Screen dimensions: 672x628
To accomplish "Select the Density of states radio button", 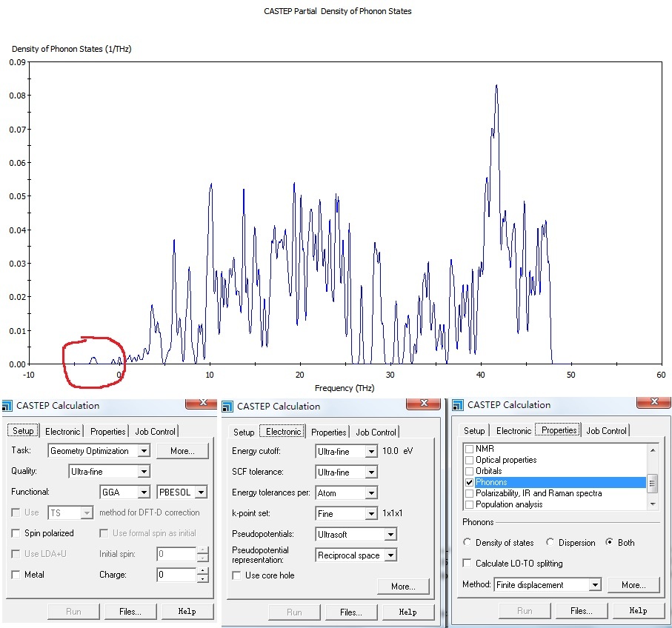I will coord(468,542).
